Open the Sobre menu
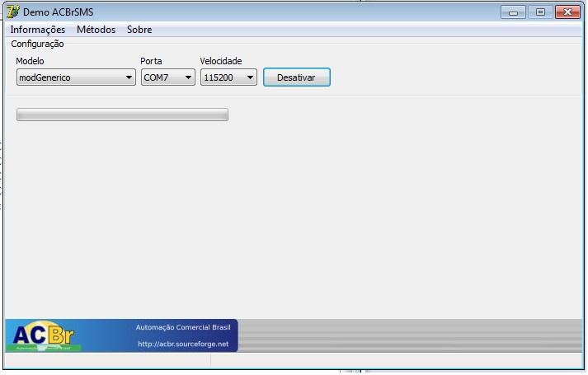Viewport: 588px width, 375px height. coord(139,30)
